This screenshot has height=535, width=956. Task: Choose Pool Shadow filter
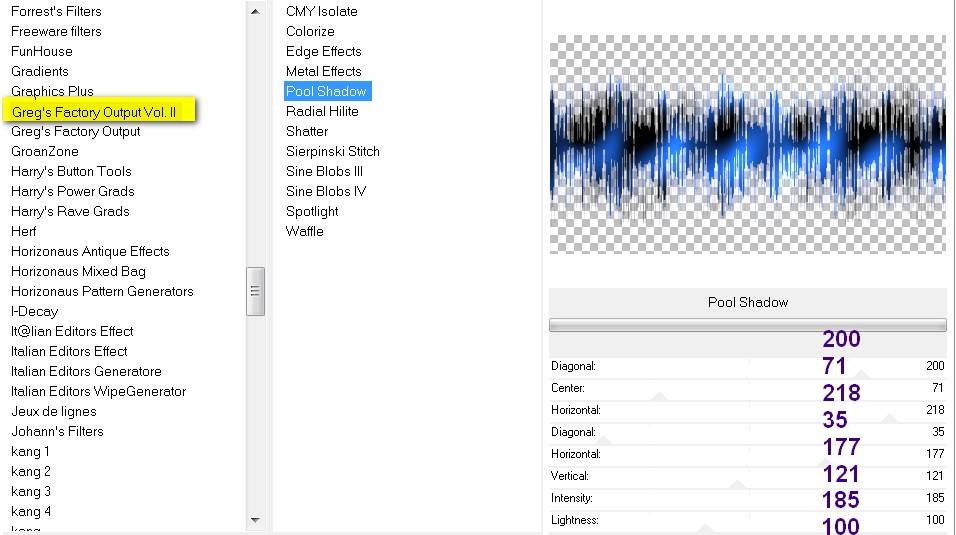tap(327, 92)
